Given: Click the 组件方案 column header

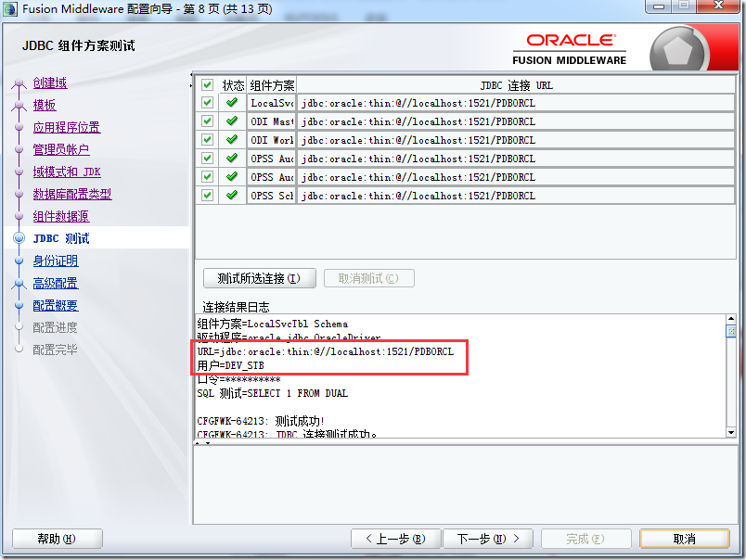Looking at the screenshot, I should 272,85.
